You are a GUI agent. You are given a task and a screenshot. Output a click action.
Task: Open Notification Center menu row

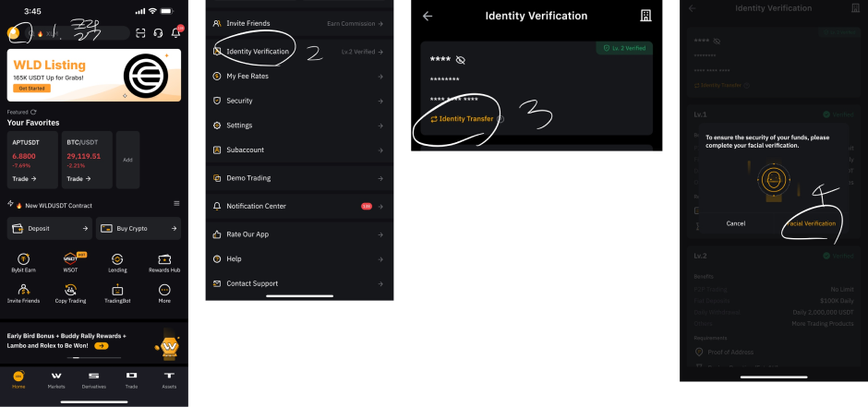point(299,206)
